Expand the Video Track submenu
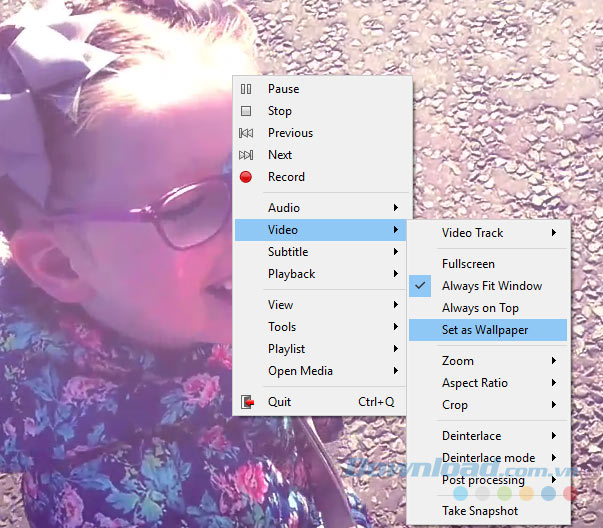Viewport: 603px width, 528px height. [488, 233]
